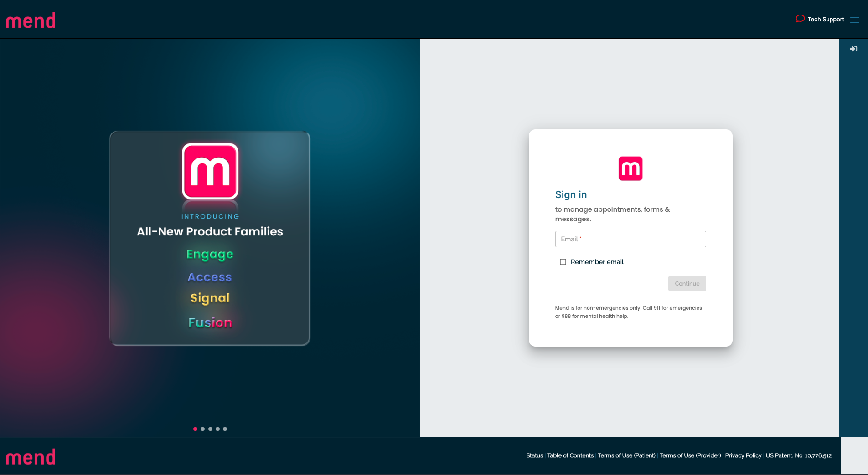This screenshot has width=868, height=475.
Task: Open the Status footer link
Action: 534,455
